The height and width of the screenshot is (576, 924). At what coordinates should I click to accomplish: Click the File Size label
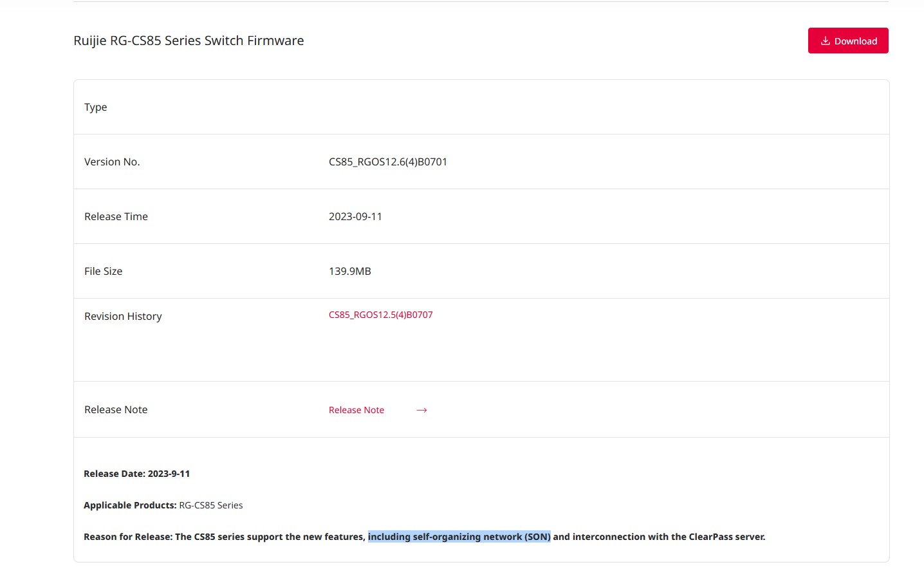click(x=103, y=271)
